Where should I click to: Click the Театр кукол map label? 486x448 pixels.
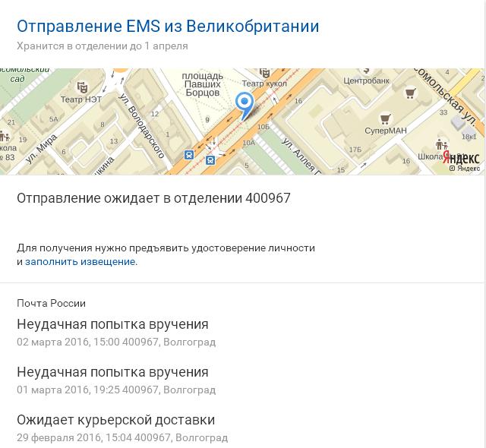point(264,84)
